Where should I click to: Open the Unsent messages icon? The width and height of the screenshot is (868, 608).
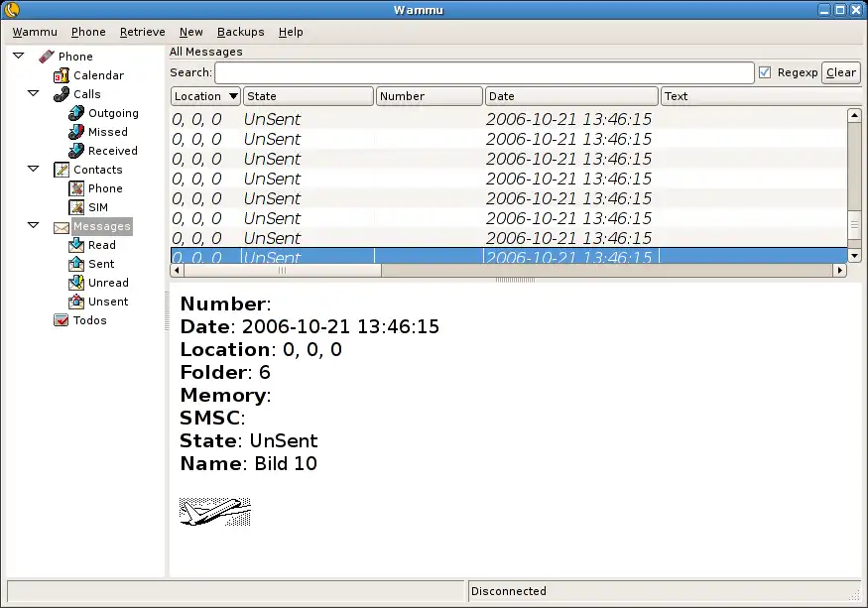point(76,302)
